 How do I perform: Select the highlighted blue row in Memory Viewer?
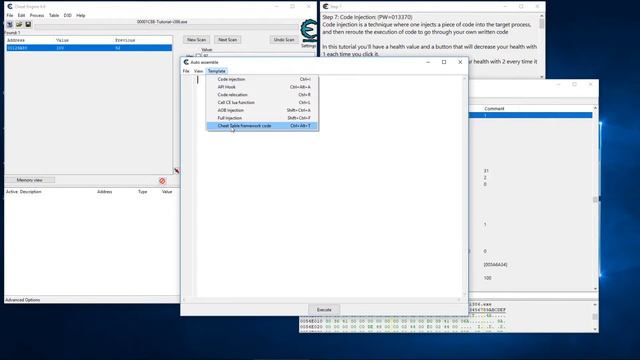pyautogui.click(x=531, y=116)
